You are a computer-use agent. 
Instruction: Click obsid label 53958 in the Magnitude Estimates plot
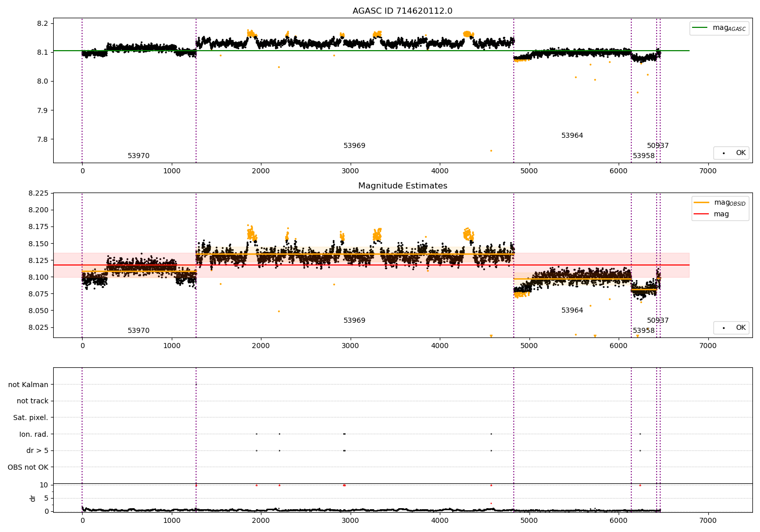(x=643, y=330)
